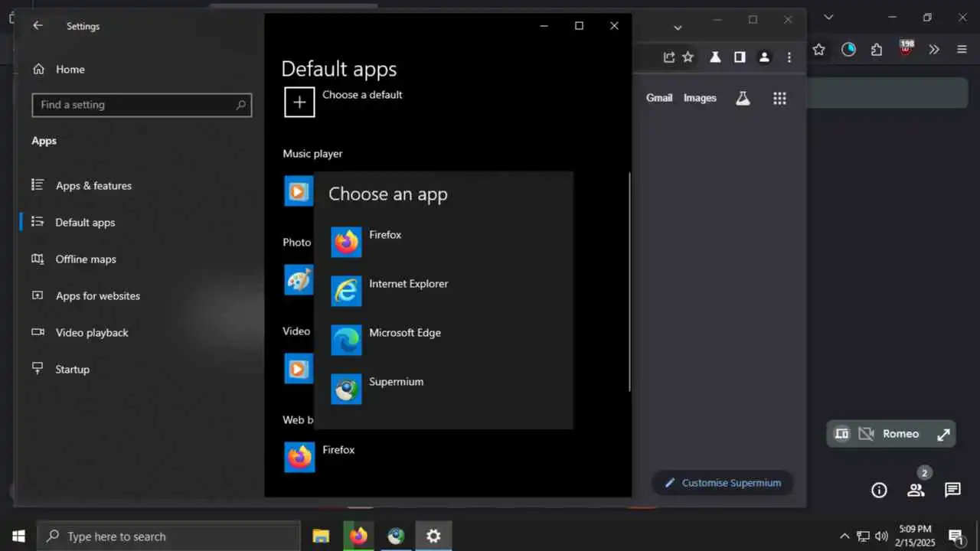Click the share page icon in Supermium
980x551 pixels.
pyautogui.click(x=668, y=57)
